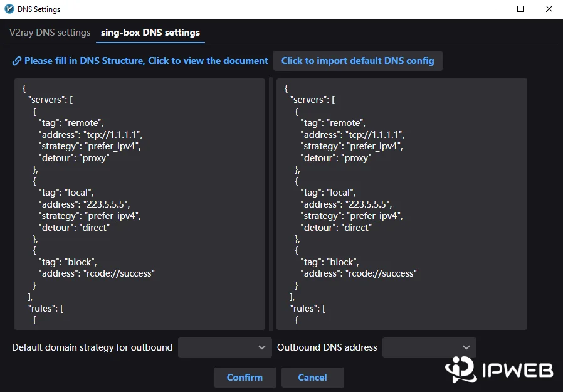Click "tcp://1.1.1.1" address in right editor

(x=375, y=135)
